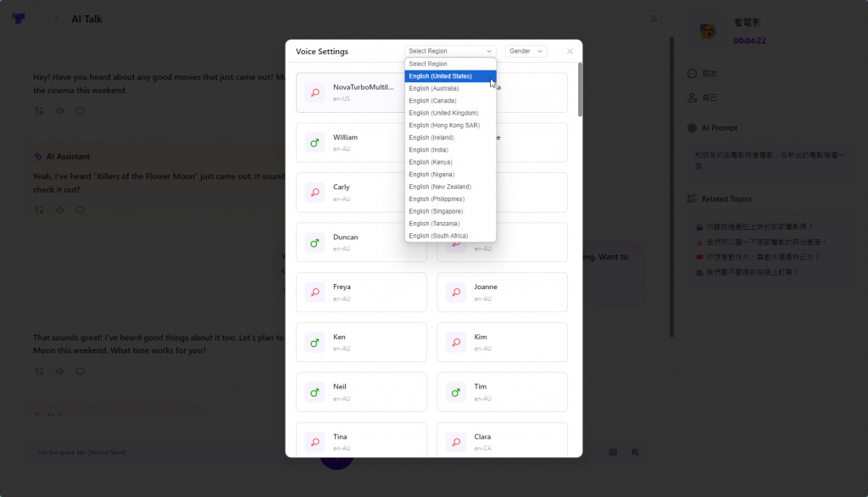868x497 pixels.
Task: Collapse the Select Region dropdown
Action: point(450,51)
